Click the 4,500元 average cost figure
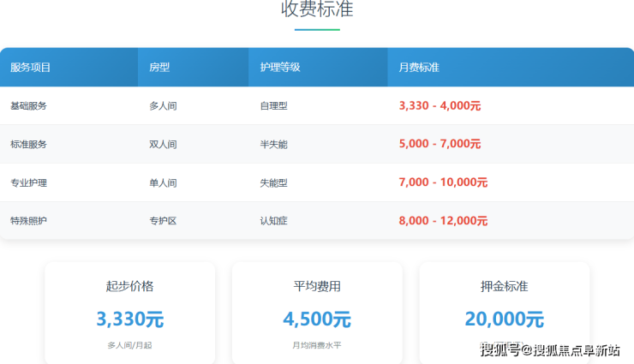Screen dimensions: 634x364 click(x=316, y=319)
